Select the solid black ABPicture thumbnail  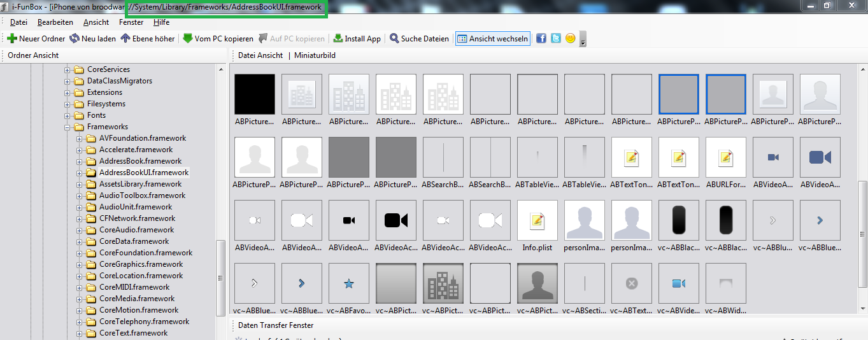(x=255, y=94)
